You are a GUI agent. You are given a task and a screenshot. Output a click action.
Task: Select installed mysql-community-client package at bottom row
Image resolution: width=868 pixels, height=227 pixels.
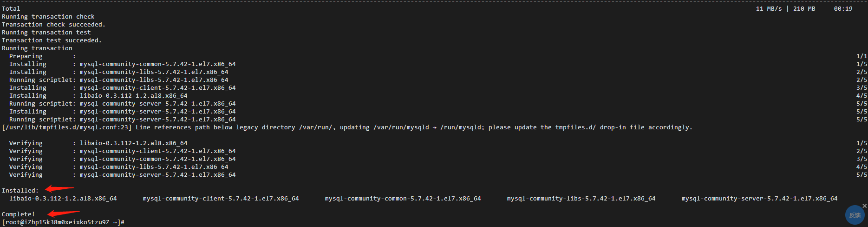(x=221, y=199)
